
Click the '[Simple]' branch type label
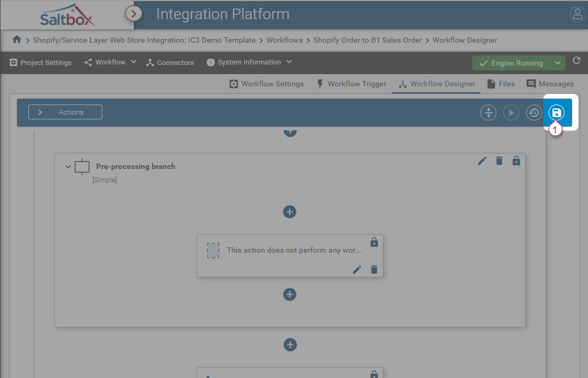104,180
